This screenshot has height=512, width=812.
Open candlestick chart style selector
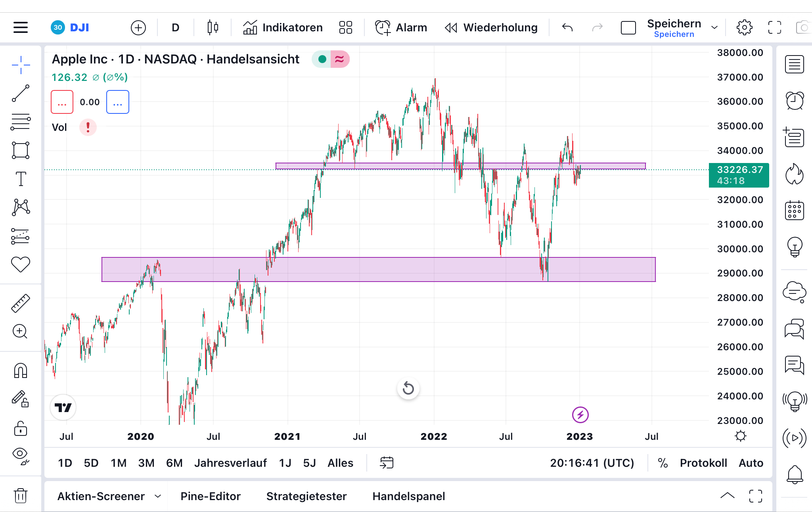[213, 27]
